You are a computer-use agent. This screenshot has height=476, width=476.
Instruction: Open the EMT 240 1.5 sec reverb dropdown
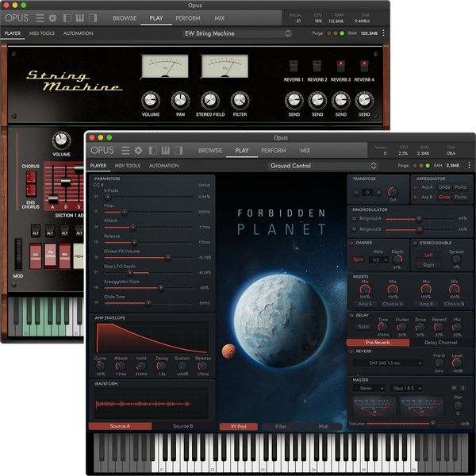pos(388,363)
